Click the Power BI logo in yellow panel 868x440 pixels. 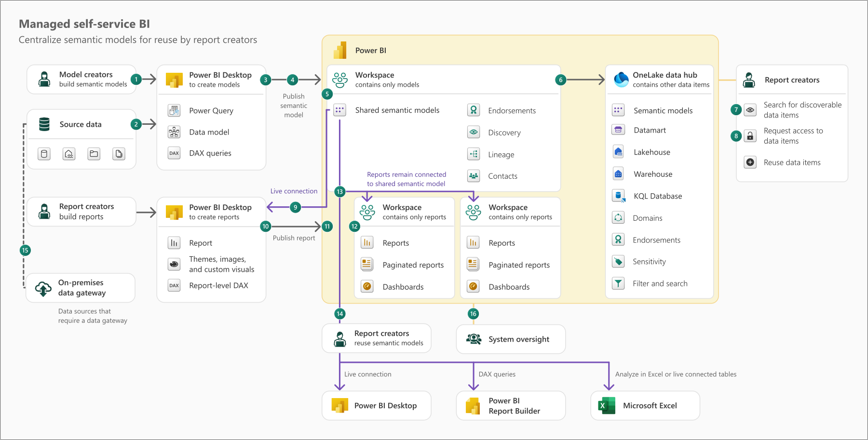[x=340, y=50]
